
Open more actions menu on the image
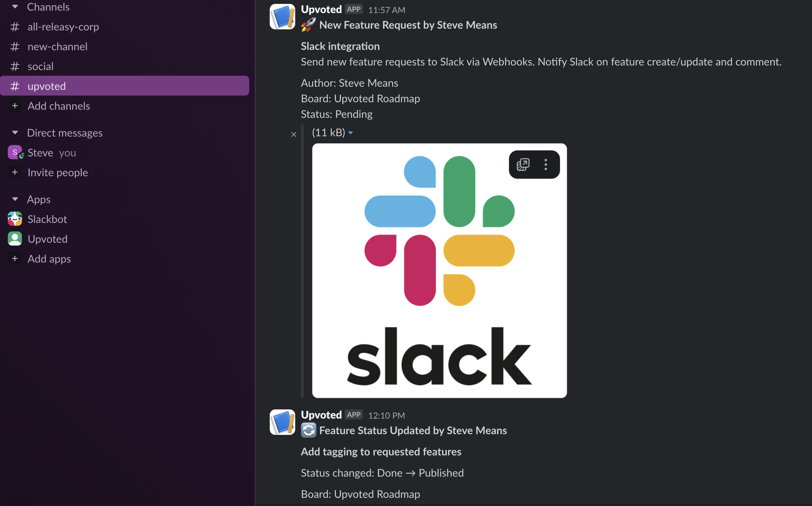[546, 165]
